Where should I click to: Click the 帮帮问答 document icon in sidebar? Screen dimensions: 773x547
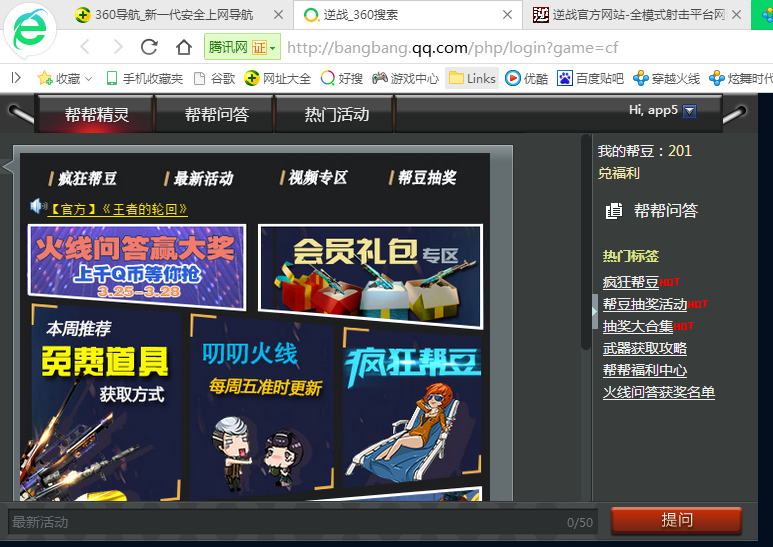coord(614,211)
